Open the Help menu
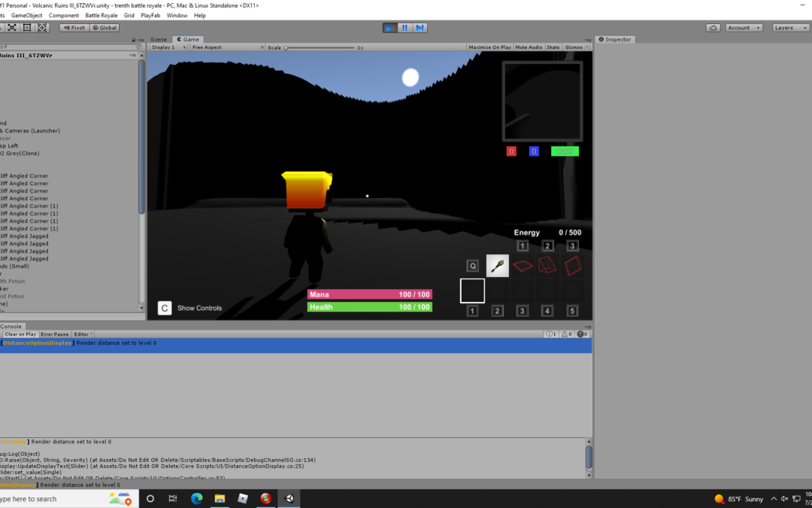 pyautogui.click(x=200, y=16)
